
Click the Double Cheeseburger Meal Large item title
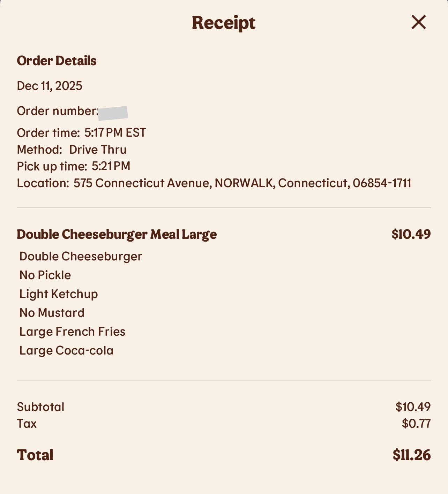(x=117, y=234)
